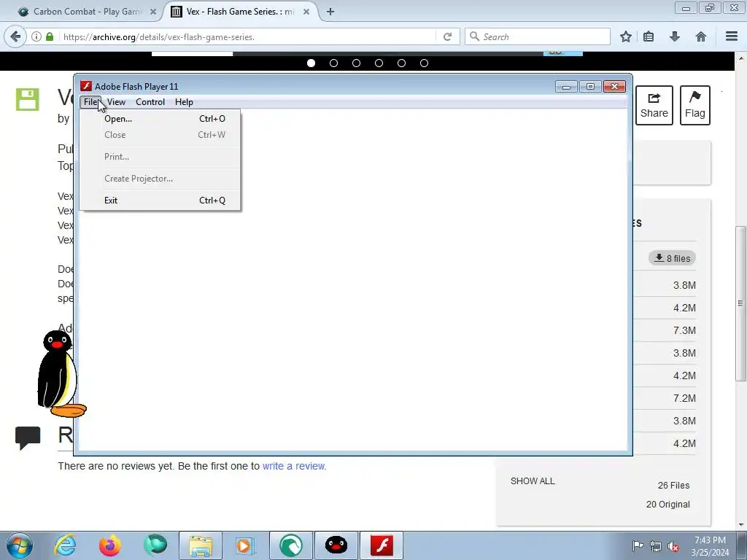
Task: Click the 7.3M file size entry
Action: 684,330
